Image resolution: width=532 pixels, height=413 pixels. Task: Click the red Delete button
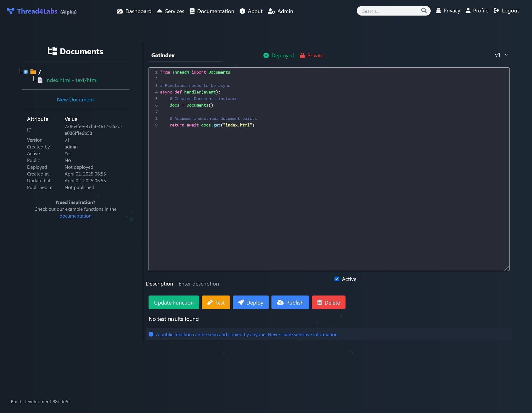(328, 302)
